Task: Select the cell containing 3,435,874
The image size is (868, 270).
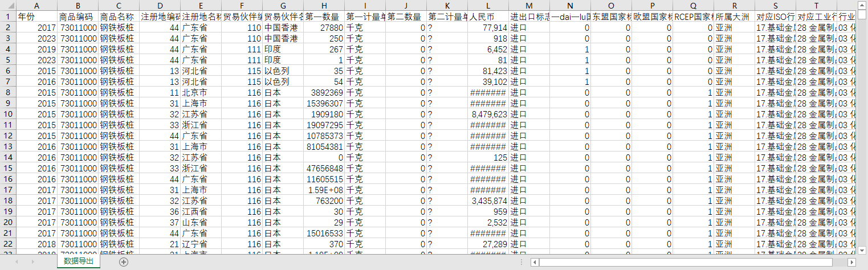Action: [x=488, y=201]
